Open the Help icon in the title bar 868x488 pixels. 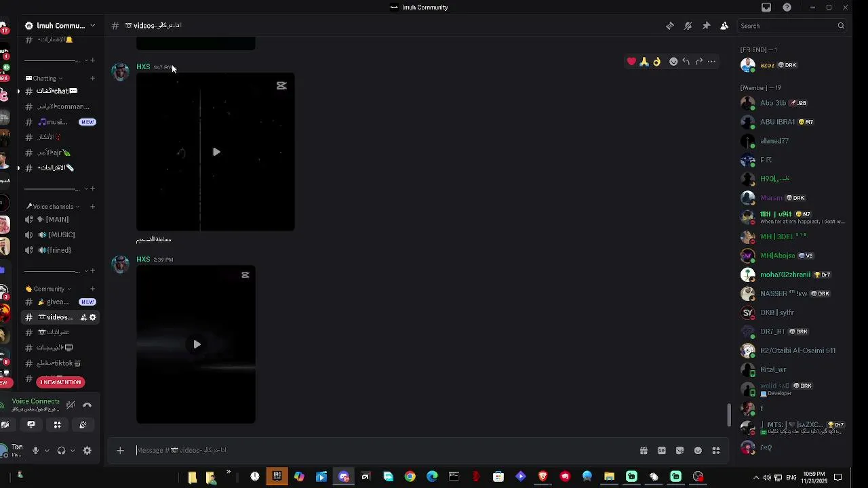[x=787, y=7]
